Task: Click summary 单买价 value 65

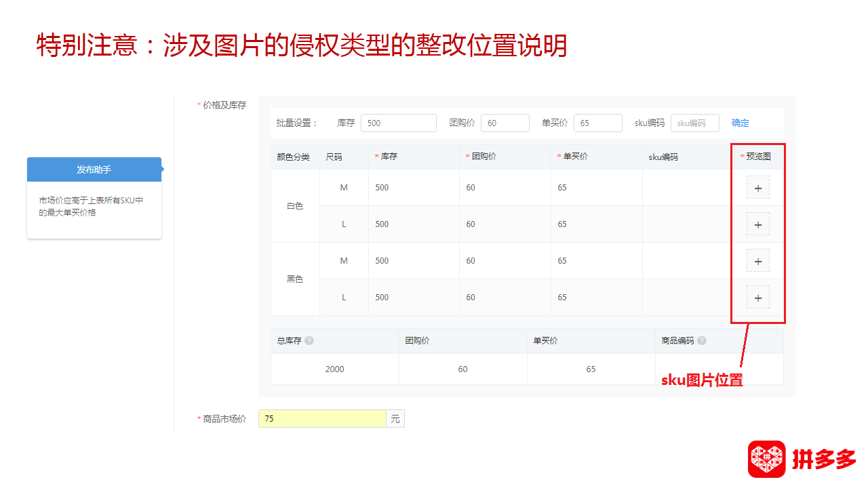Action: click(591, 369)
